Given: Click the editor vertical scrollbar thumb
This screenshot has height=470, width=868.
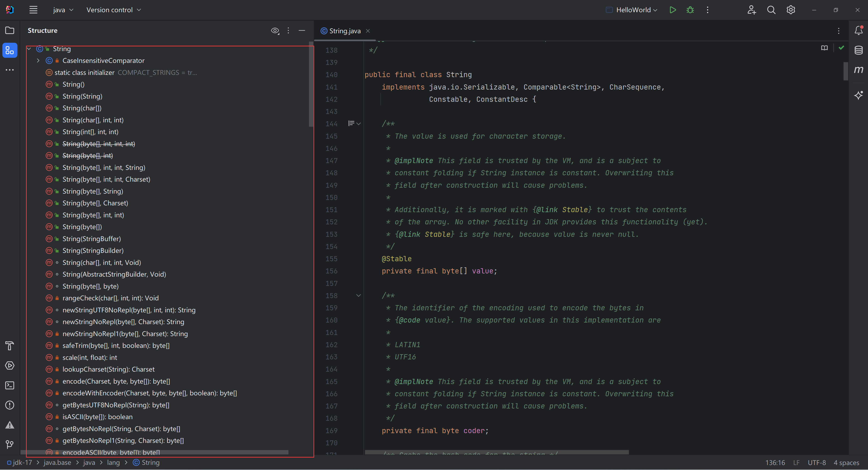Looking at the screenshot, I should pos(845,71).
